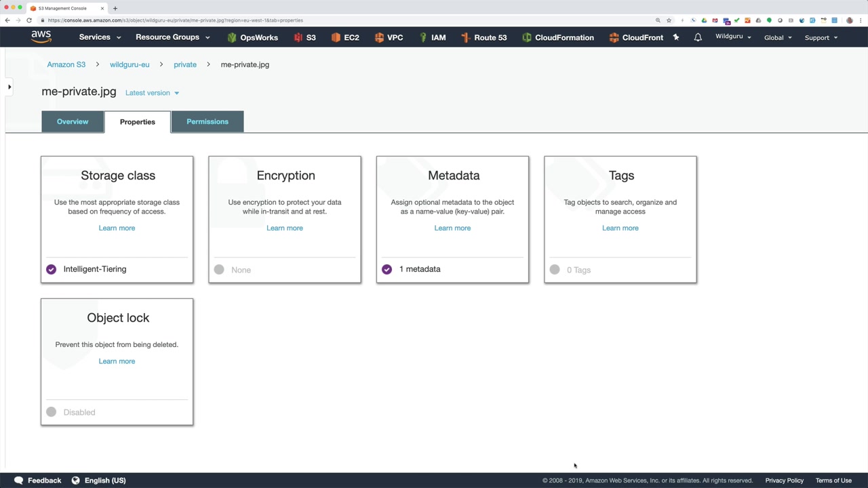Click the site lock icon in address bar
Screen dimensions: 868x488
pos(43,20)
